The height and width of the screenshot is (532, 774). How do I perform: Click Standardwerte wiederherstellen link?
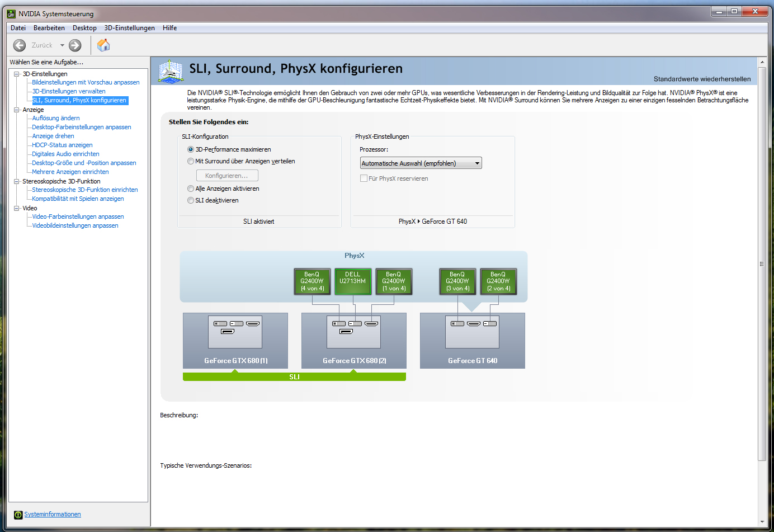click(702, 79)
